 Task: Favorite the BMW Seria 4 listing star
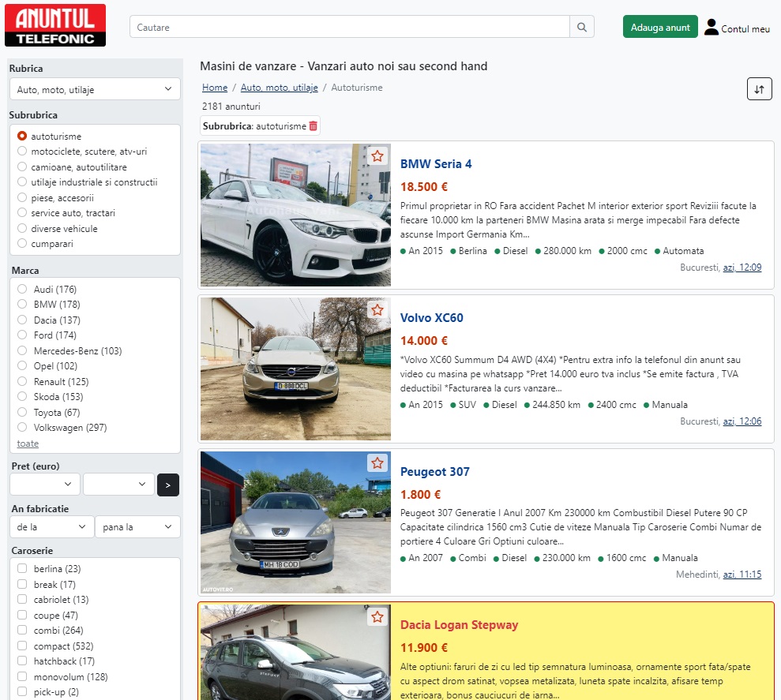tap(377, 155)
